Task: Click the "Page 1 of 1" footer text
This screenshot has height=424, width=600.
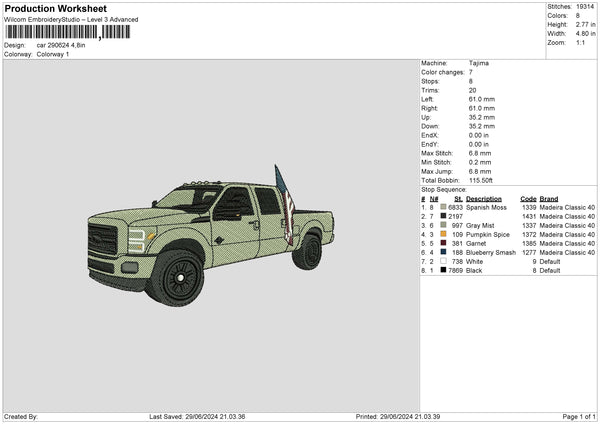Action: 579,416
